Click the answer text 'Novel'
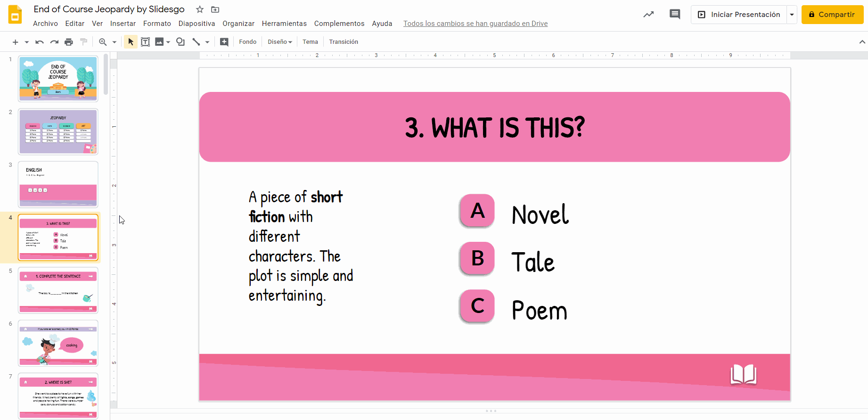The image size is (868, 420). click(x=540, y=215)
